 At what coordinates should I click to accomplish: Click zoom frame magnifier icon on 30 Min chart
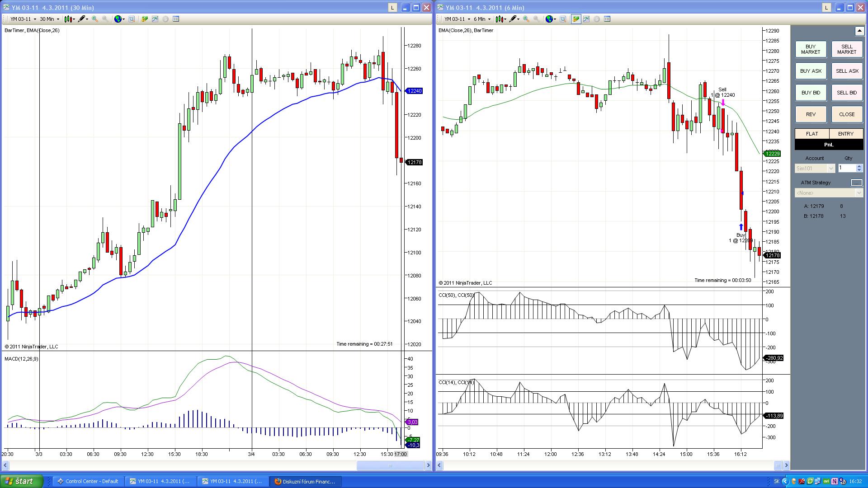click(132, 19)
